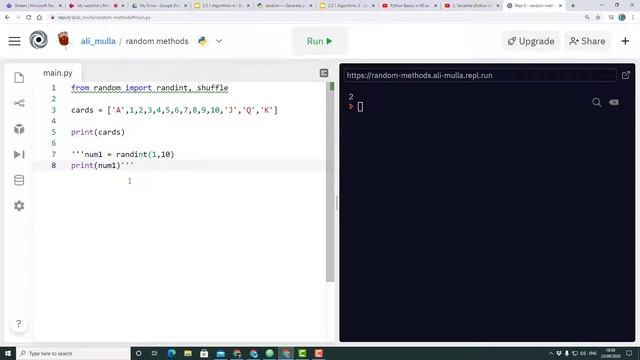Search the console output

[596, 102]
